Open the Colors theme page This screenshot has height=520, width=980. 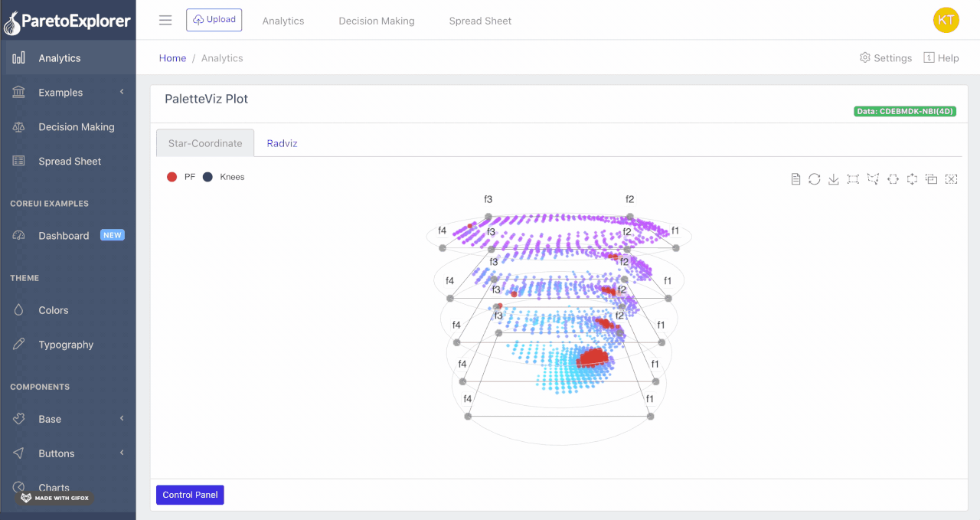(54, 310)
